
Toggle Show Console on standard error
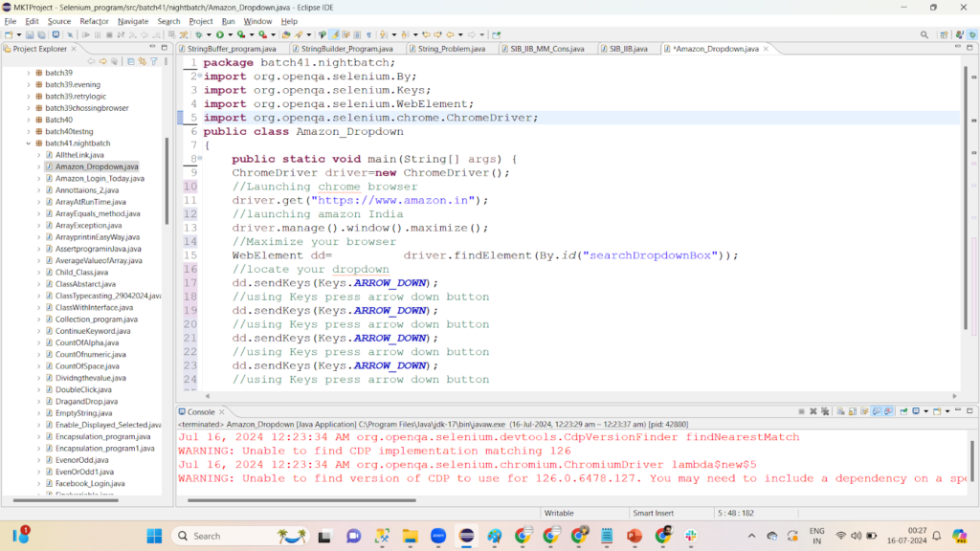coord(888,411)
